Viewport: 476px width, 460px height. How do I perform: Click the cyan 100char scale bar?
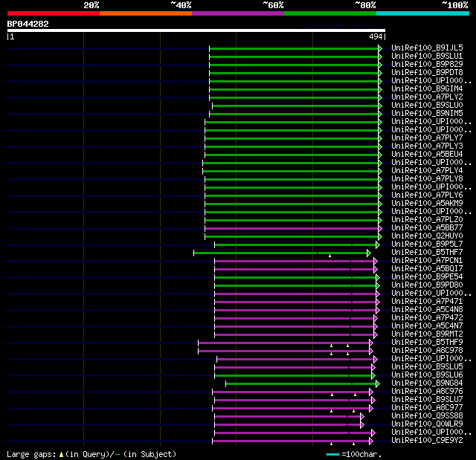[332, 454]
